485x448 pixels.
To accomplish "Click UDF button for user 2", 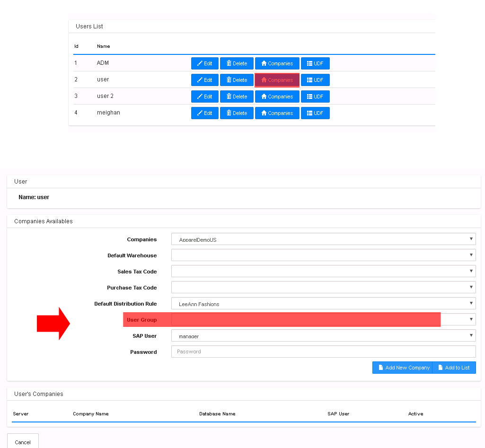I will (x=315, y=97).
